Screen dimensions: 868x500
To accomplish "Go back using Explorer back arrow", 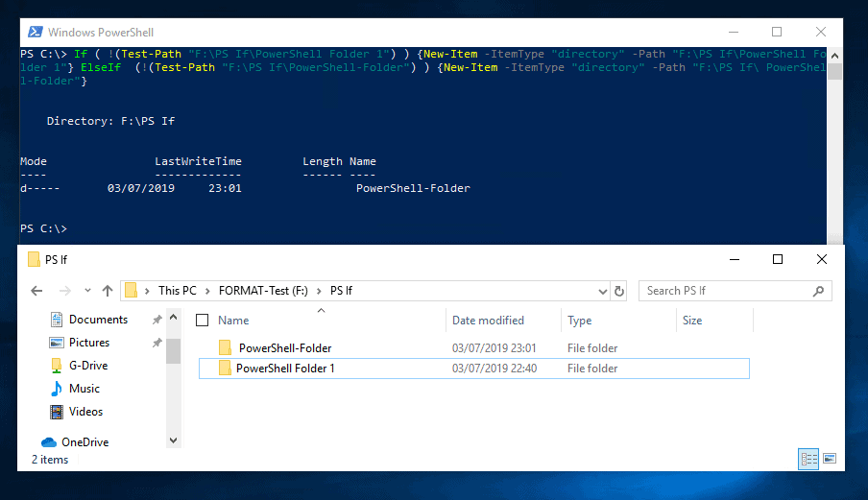I will [x=36, y=291].
